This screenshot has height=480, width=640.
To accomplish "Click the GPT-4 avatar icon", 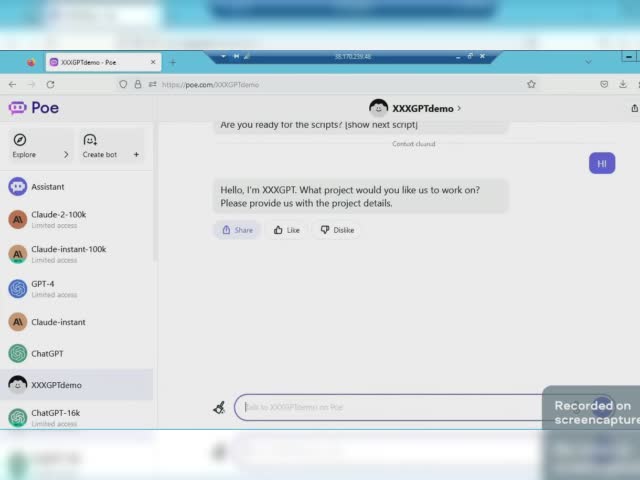I will click(x=18, y=289).
